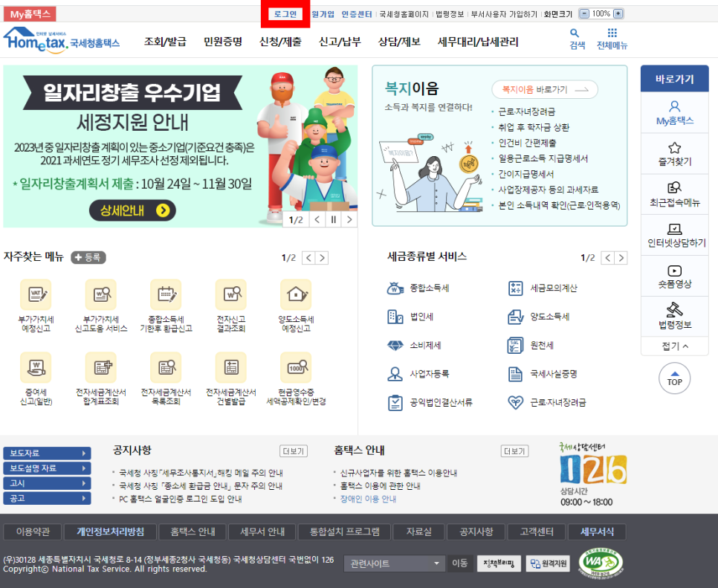The width and height of the screenshot is (718, 588).
Task: Show next banner slide
Action: pyautogui.click(x=349, y=220)
